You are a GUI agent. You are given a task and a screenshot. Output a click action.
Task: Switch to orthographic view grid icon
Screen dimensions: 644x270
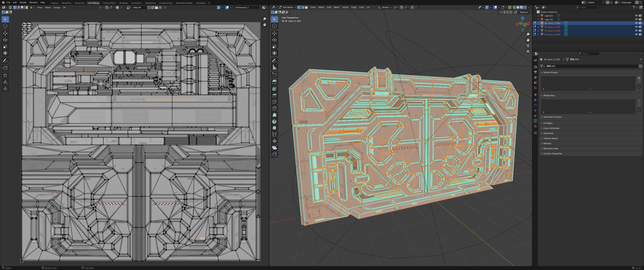528,51
